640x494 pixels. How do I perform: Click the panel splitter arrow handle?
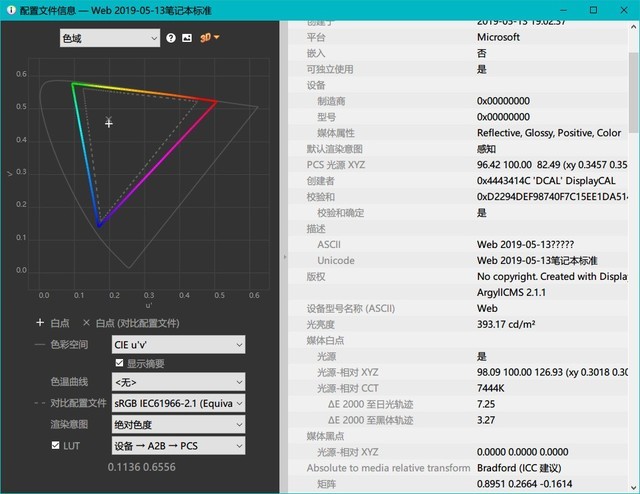(284, 257)
